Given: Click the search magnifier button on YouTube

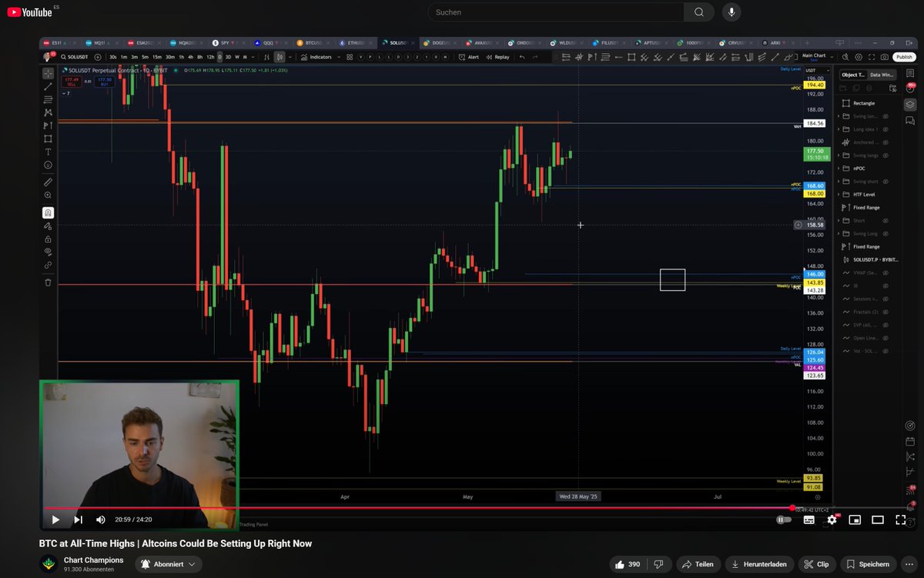Looking at the screenshot, I should pos(699,12).
